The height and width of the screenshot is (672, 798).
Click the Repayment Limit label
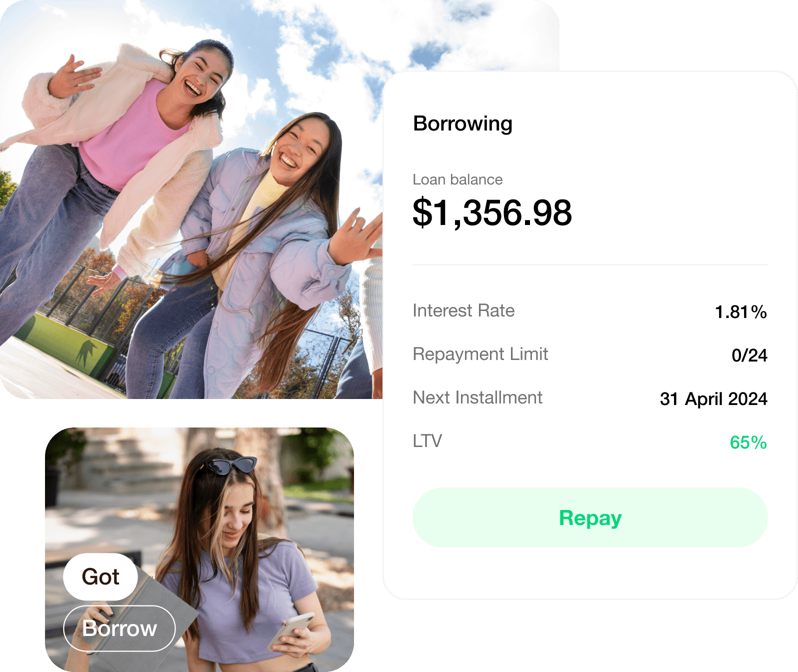pyautogui.click(x=480, y=354)
